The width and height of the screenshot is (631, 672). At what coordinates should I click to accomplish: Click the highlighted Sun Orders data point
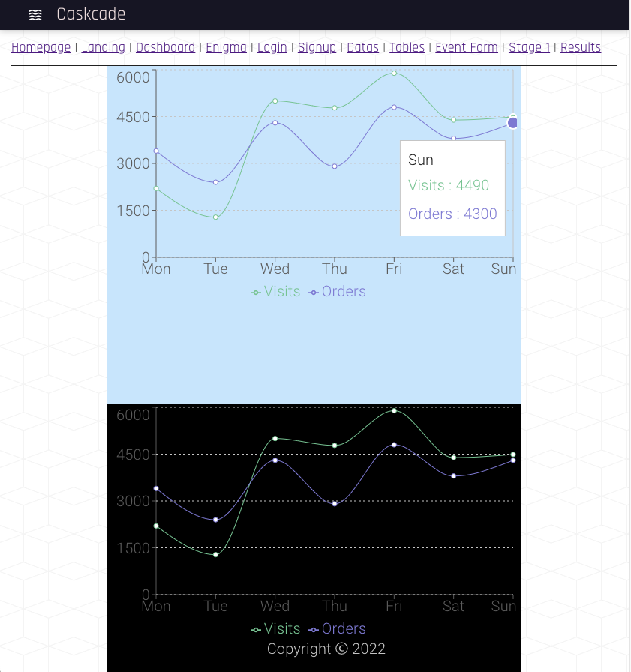[x=512, y=123]
